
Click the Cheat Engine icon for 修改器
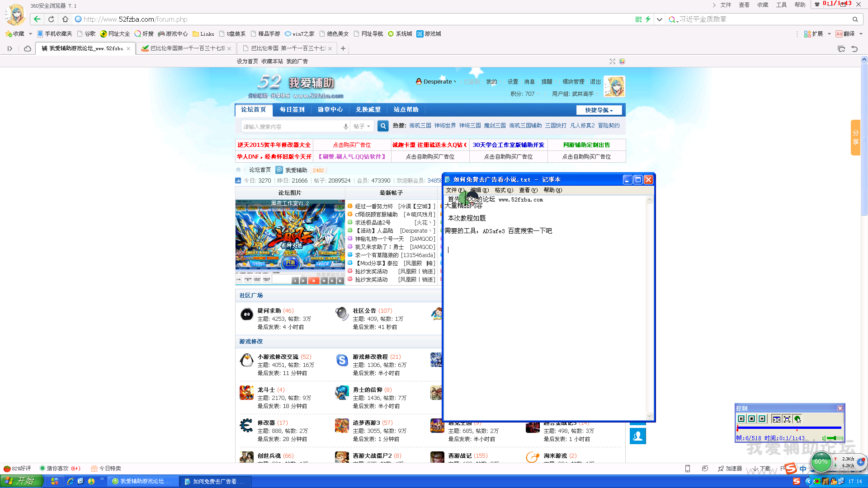246,425
